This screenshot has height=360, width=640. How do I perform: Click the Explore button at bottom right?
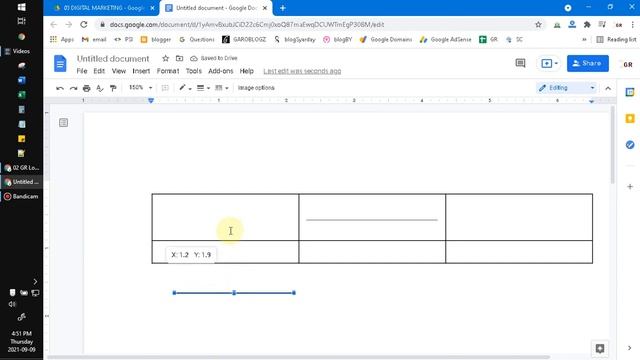600,348
